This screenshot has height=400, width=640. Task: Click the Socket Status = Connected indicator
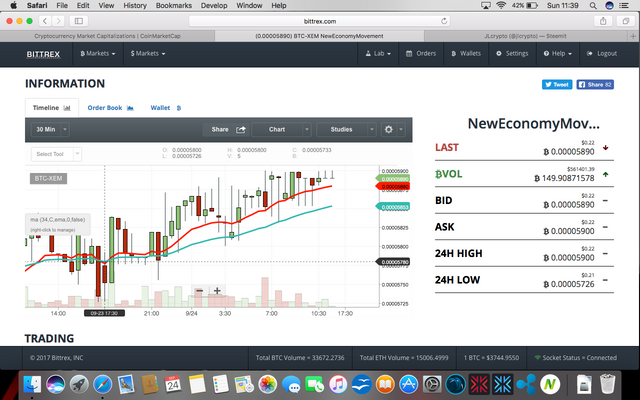click(x=576, y=358)
